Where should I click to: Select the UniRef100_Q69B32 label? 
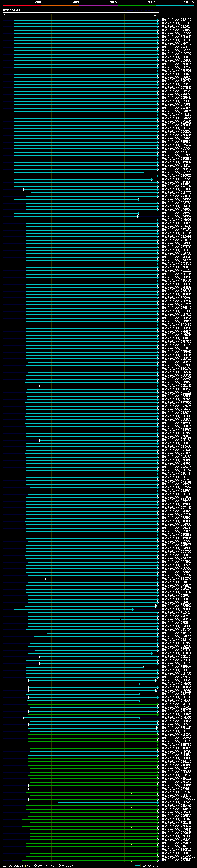click(177, 61)
